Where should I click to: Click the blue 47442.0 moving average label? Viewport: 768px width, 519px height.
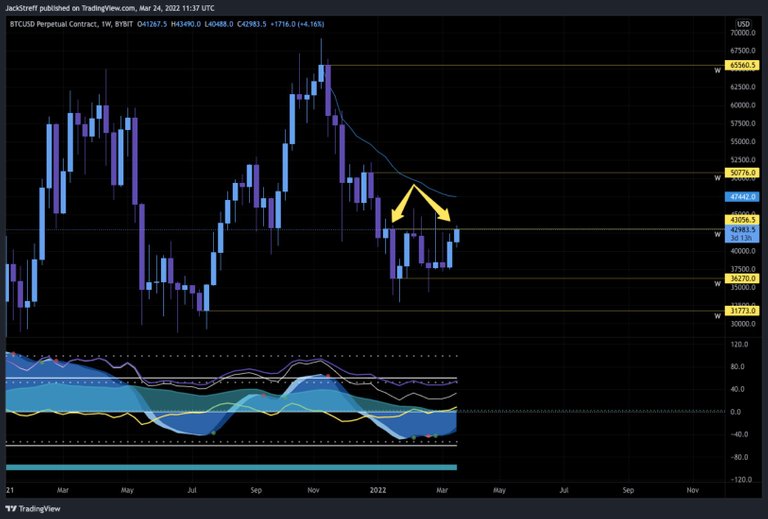tap(742, 197)
